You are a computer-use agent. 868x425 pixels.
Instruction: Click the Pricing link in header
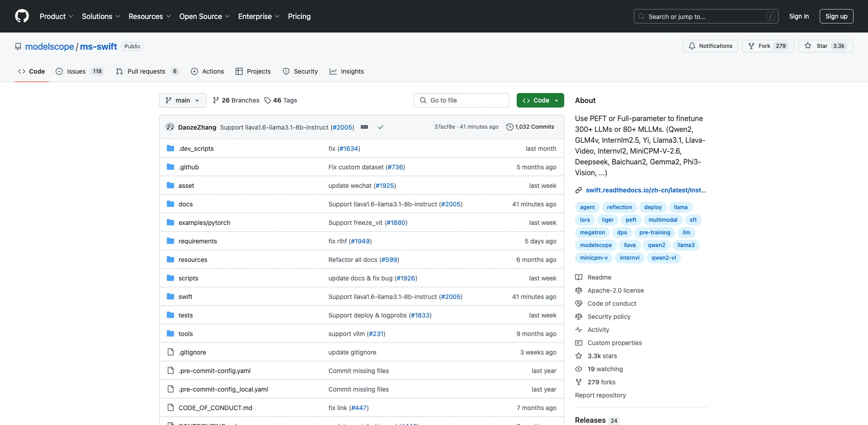coord(299,16)
